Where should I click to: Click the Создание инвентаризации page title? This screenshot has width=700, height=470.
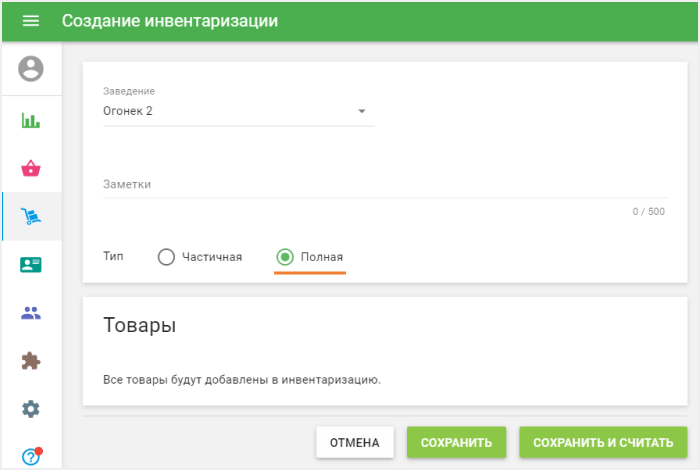click(x=170, y=21)
